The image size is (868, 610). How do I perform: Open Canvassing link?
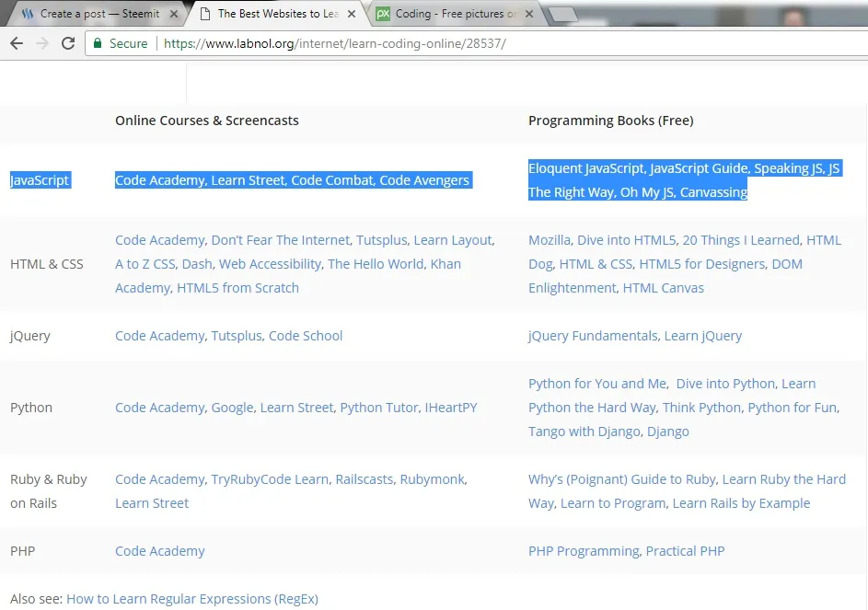click(713, 192)
